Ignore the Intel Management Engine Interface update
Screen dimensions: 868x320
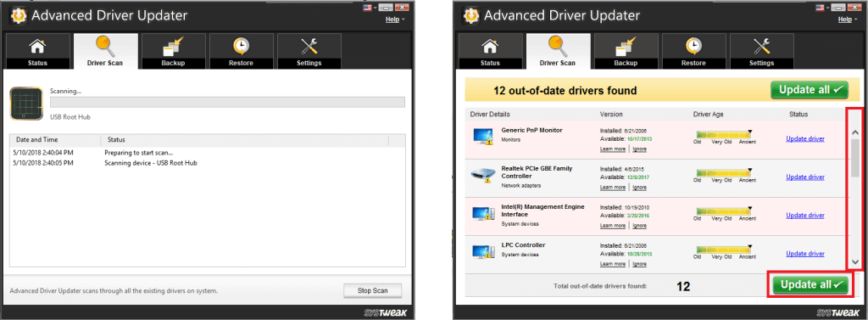[x=639, y=226]
